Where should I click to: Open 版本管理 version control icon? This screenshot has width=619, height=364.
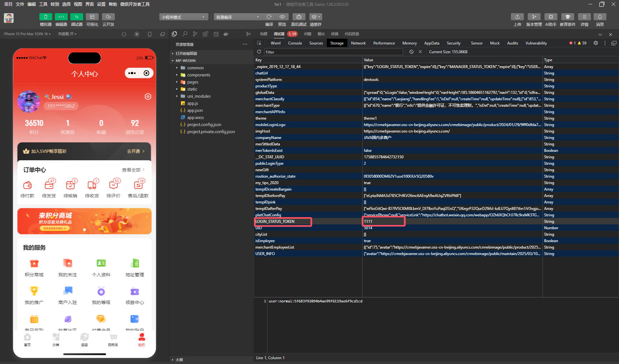pos(534,17)
